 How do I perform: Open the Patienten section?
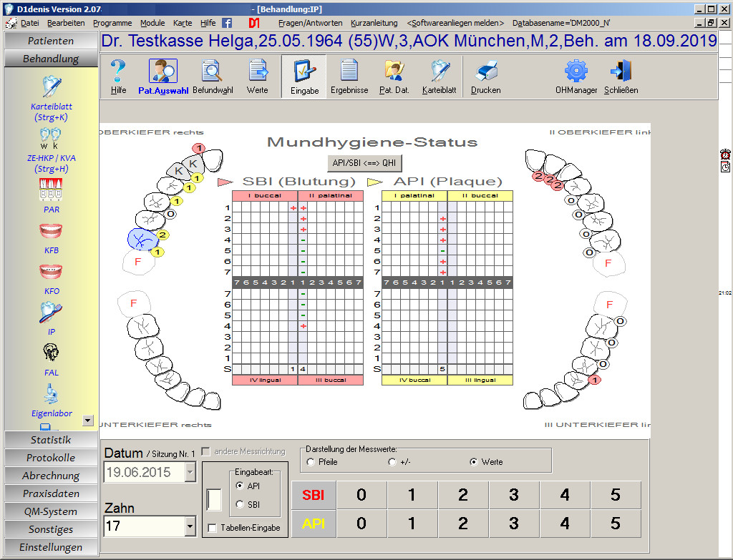point(51,41)
